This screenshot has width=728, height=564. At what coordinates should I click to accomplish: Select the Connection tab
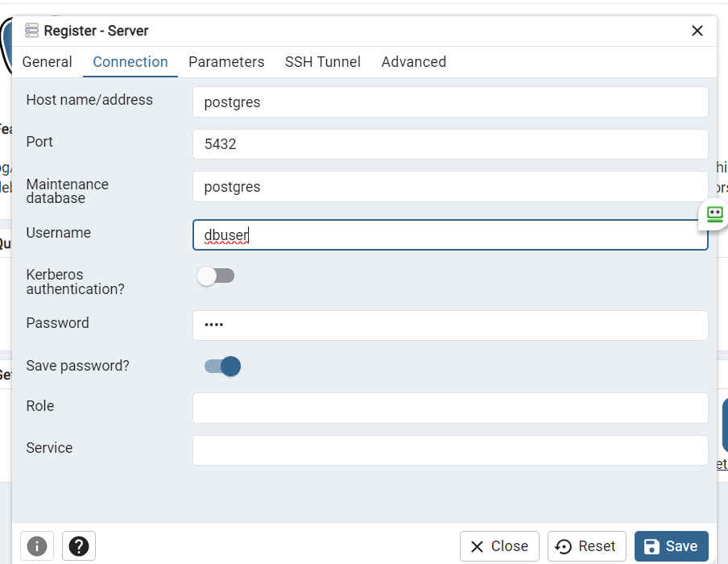(x=130, y=62)
